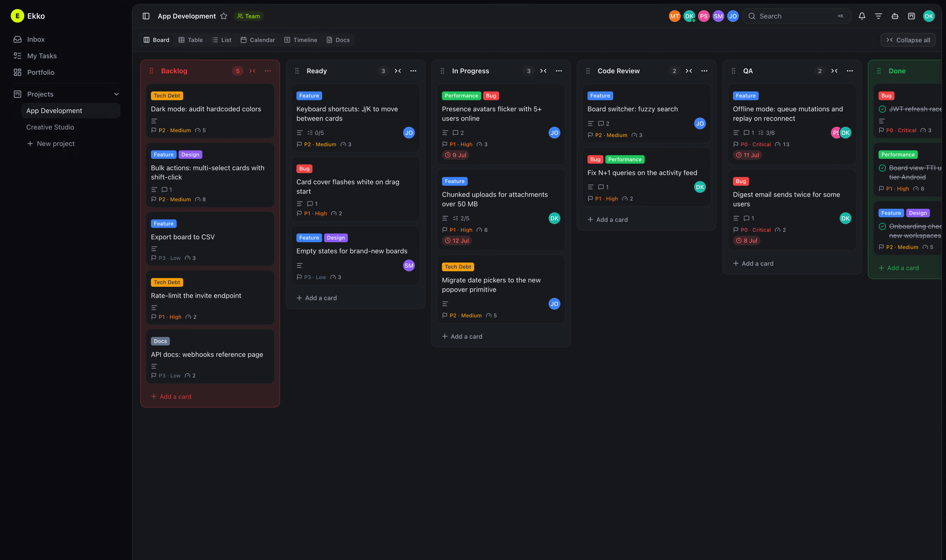Switch to the Timeline view tab
The image size is (946, 560).
[x=301, y=40]
